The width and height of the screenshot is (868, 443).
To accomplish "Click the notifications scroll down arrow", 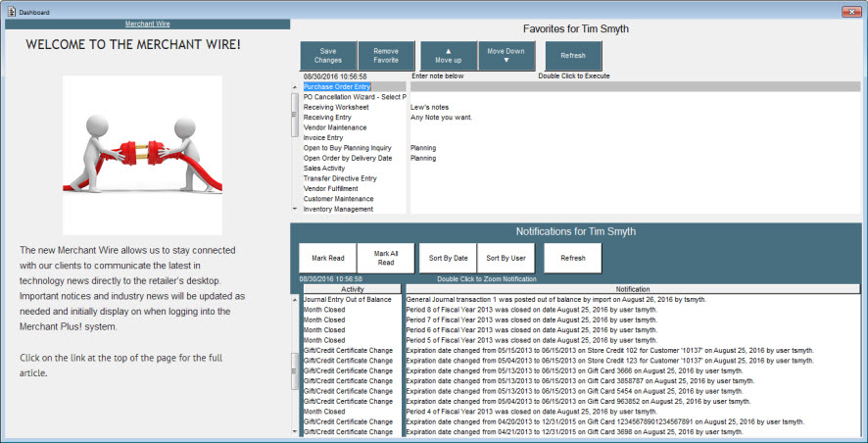I will (x=295, y=431).
